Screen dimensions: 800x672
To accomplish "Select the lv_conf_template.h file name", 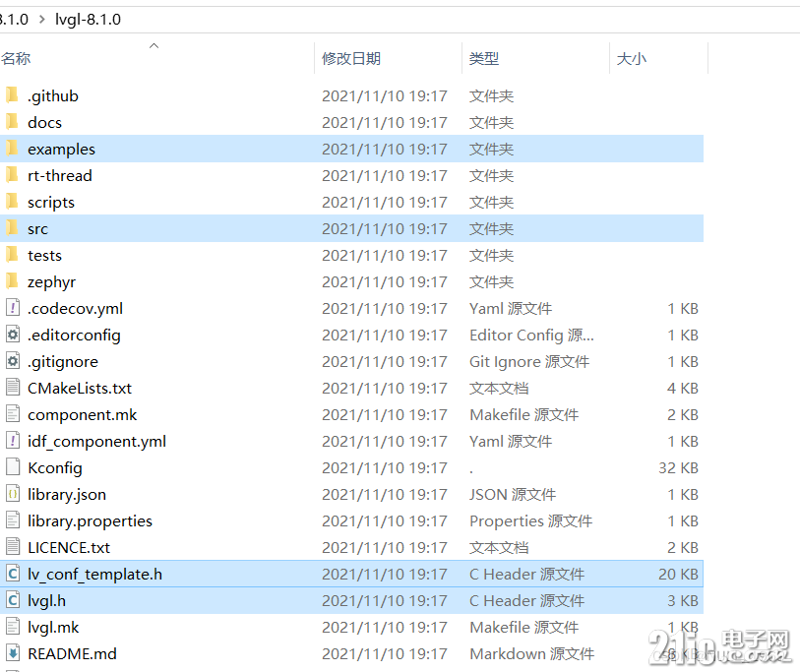I will [94, 574].
